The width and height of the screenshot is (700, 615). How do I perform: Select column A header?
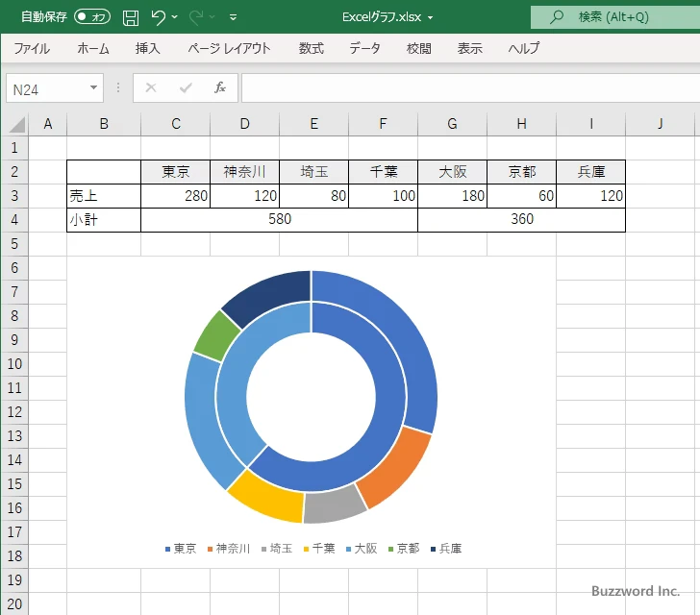[x=48, y=124]
